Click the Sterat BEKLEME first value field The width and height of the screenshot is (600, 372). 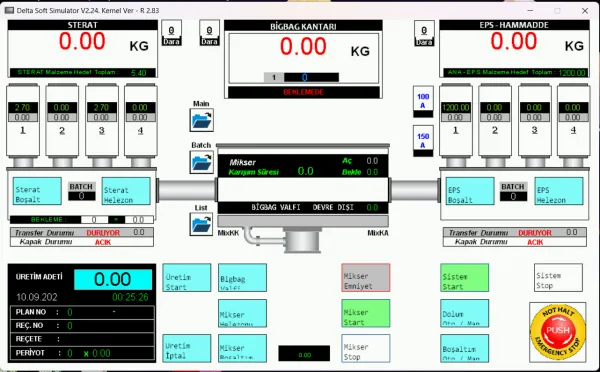[x=94, y=220]
